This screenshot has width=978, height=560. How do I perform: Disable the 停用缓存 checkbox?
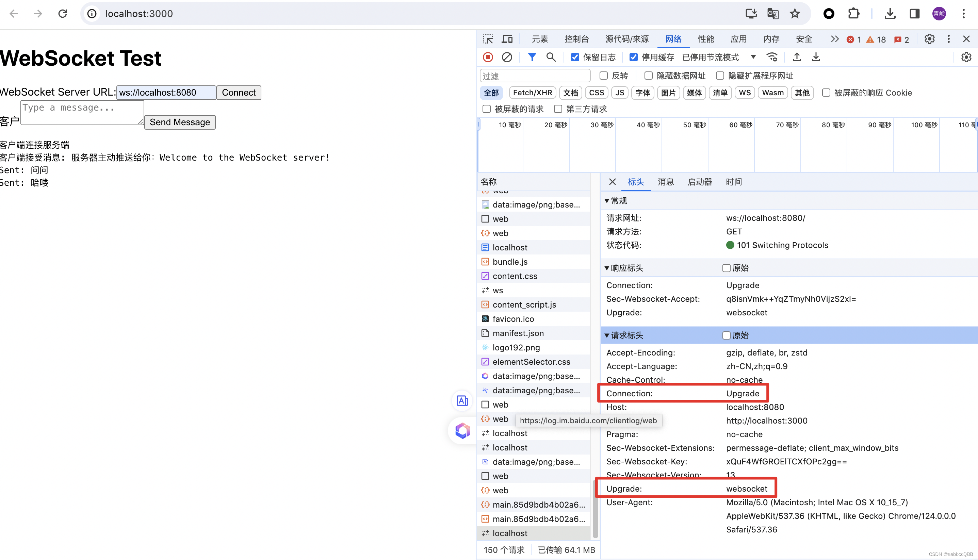tap(633, 57)
